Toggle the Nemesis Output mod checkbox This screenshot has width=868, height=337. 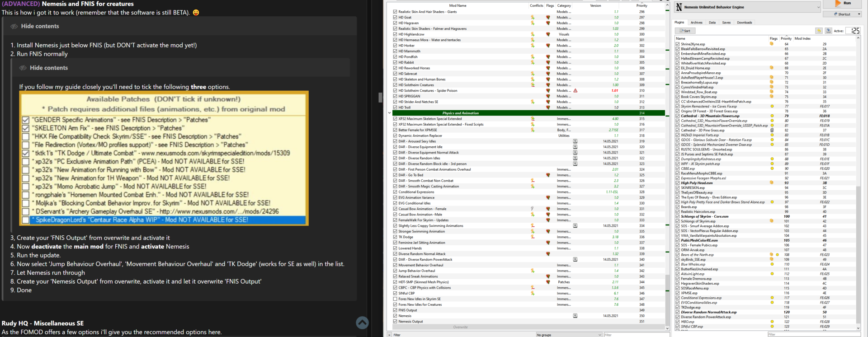click(x=395, y=322)
